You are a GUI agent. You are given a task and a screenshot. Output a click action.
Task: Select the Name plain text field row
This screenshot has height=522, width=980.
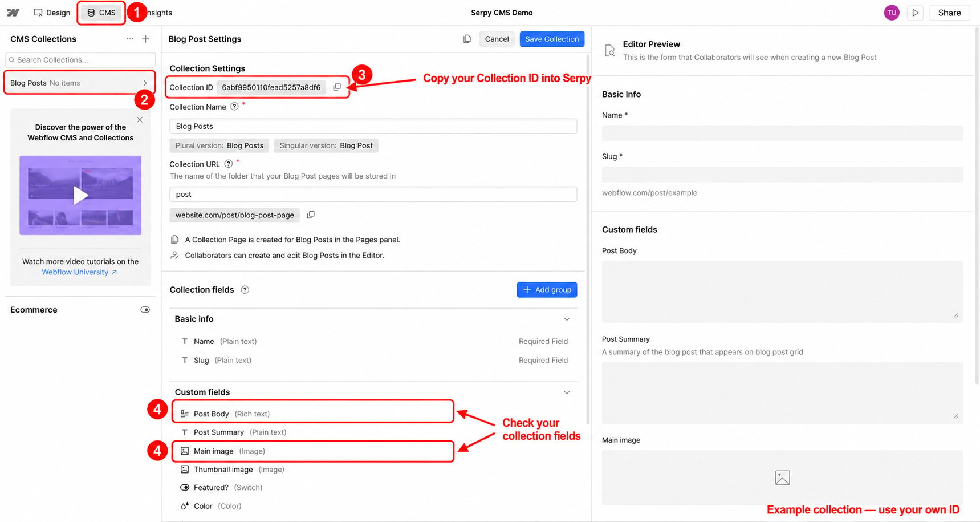(x=373, y=341)
